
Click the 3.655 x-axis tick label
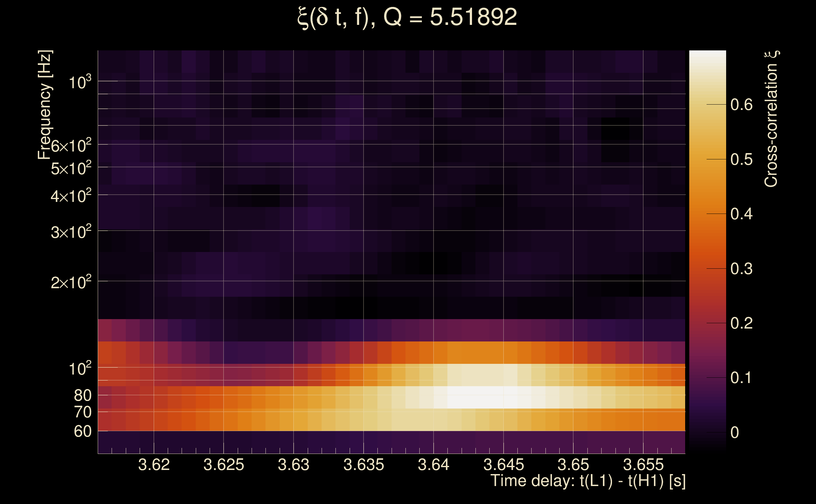(643, 465)
